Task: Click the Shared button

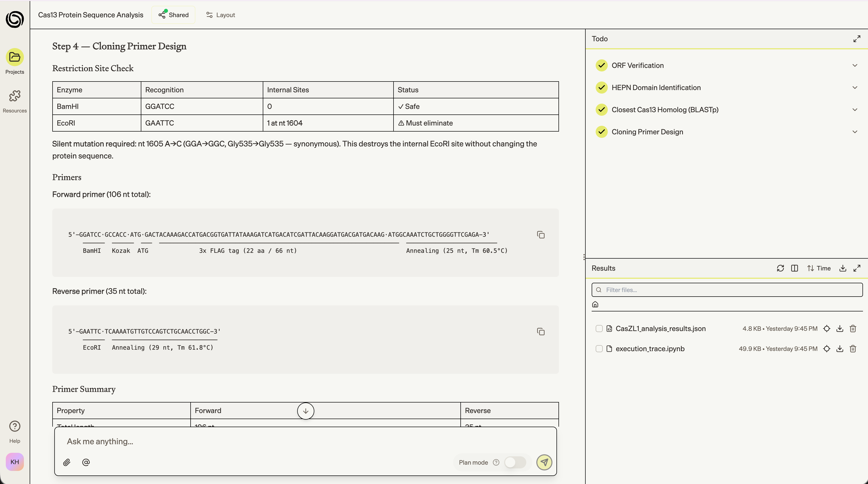Action: click(x=173, y=15)
